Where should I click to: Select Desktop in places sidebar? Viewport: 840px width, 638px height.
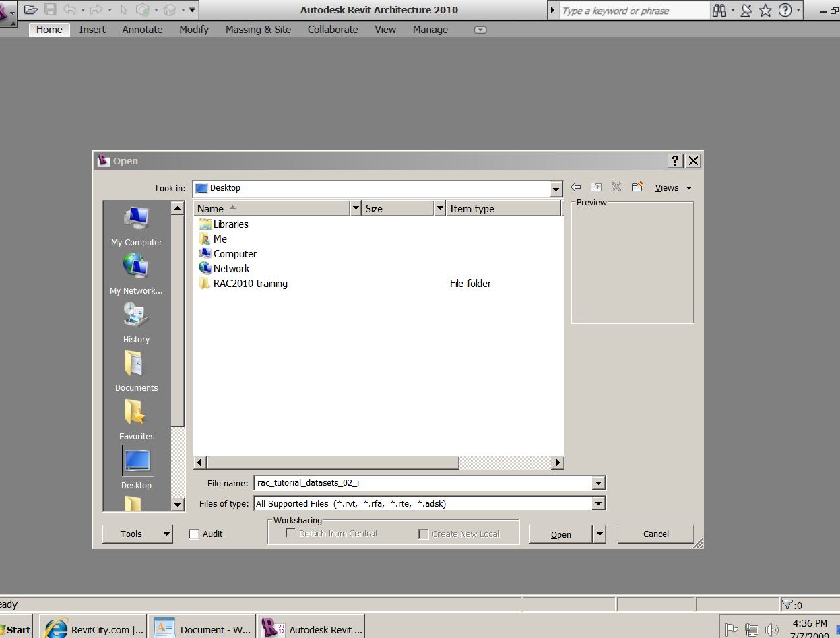pos(137,468)
